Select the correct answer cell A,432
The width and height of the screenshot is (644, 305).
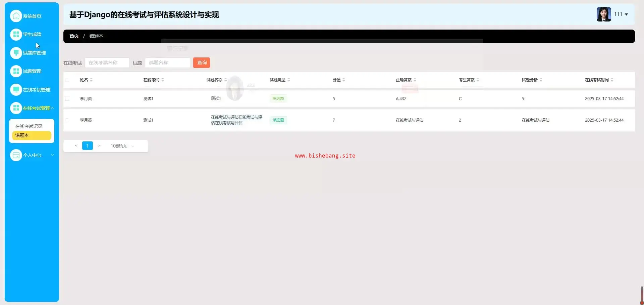click(x=401, y=99)
